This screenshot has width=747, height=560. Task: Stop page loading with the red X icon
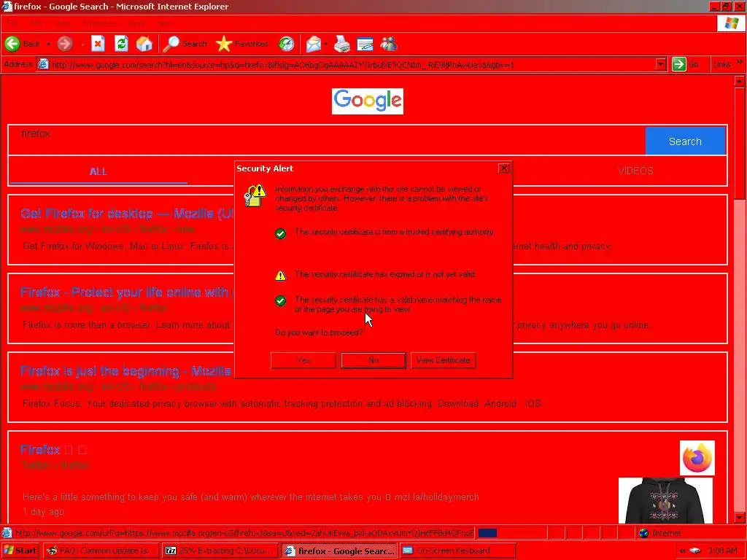(98, 44)
